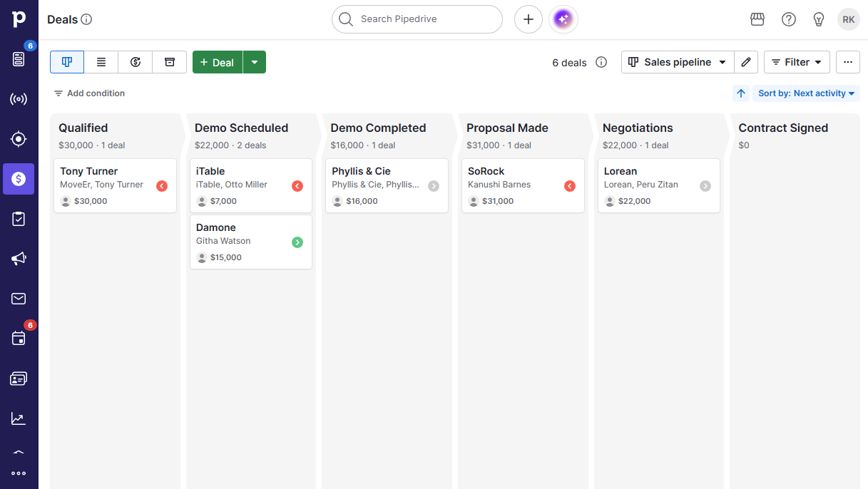Image resolution: width=868 pixels, height=489 pixels.
Task: Expand the green Deal button's dropdown arrow
Action: pos(254,62)
